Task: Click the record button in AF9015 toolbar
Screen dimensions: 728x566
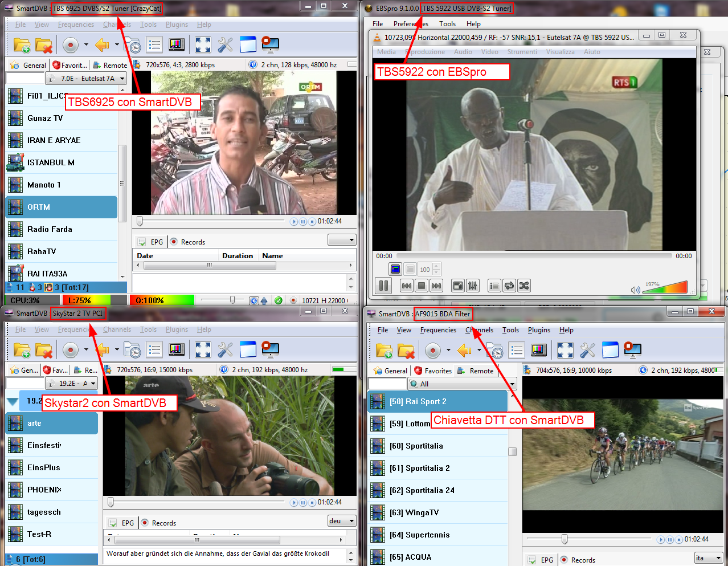Action: 433,350
